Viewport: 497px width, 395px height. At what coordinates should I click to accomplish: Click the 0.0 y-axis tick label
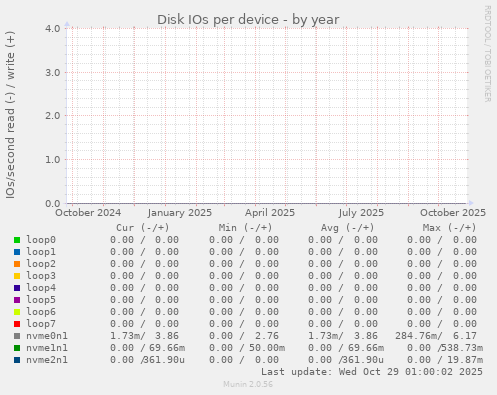(x=53, y=203)
